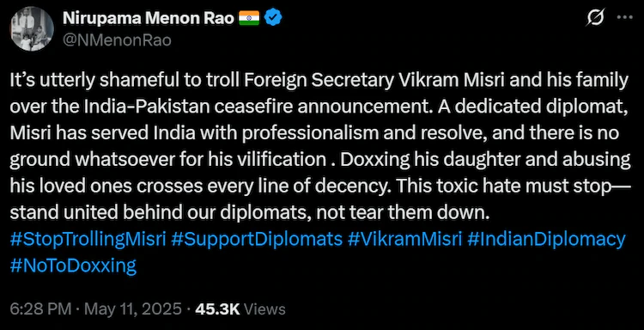The image size is (644, 330).
Task: Visit the @NMenonRao handle link
Action: 117,40
